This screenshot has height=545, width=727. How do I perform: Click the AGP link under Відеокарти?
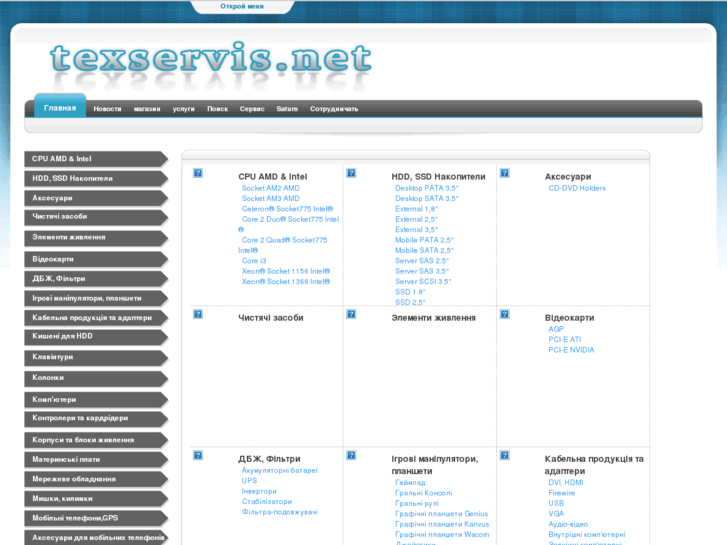click(x=556, y=329)
